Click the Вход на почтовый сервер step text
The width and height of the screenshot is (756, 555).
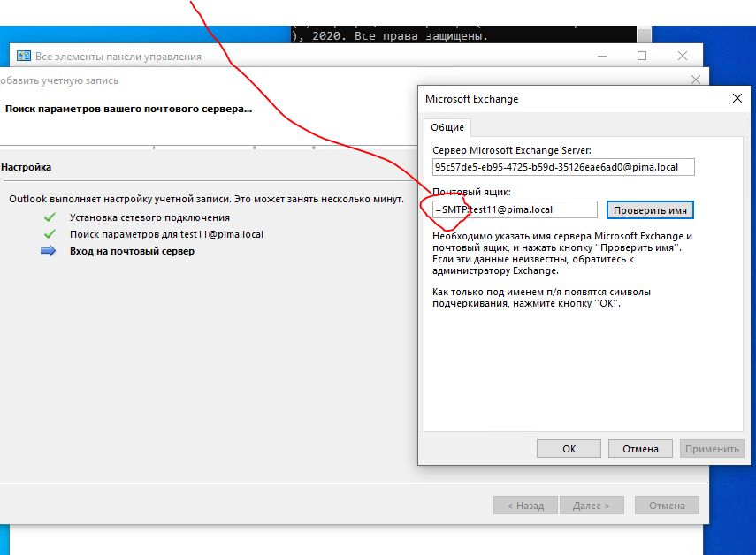tap(132, 251)
